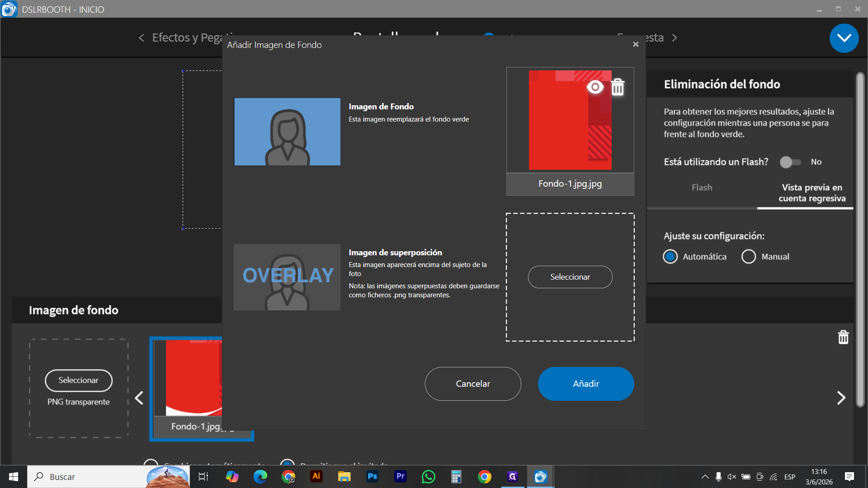This screenshot has height=488, width=868.
Task: Open Calculator from the taskbar
Action: point(457,477)
